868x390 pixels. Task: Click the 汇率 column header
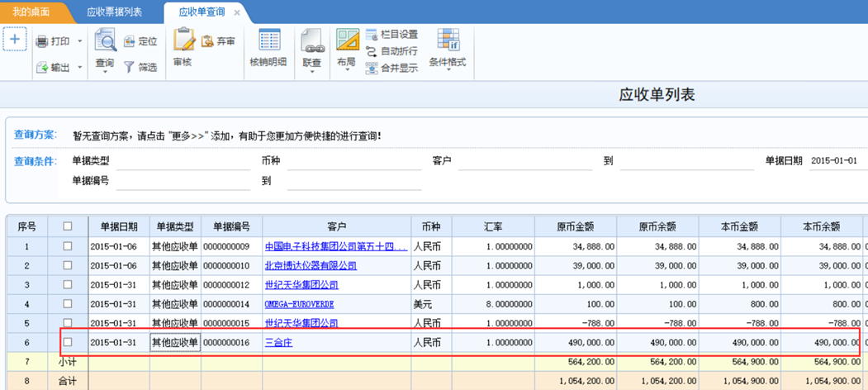pos(493,226)
